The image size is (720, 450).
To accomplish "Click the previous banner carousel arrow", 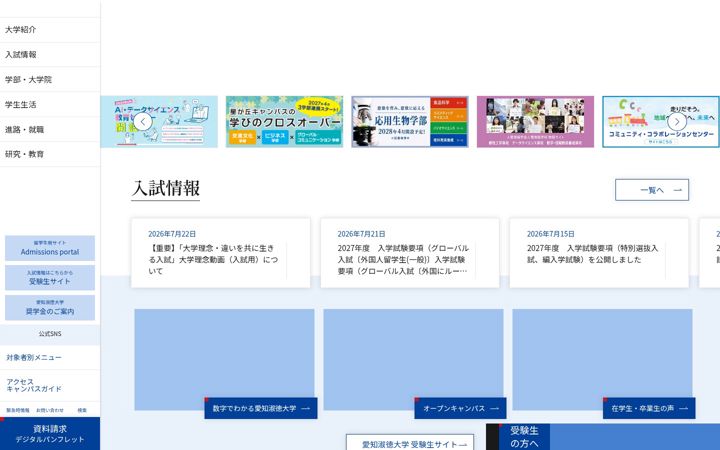I will 143,122.
